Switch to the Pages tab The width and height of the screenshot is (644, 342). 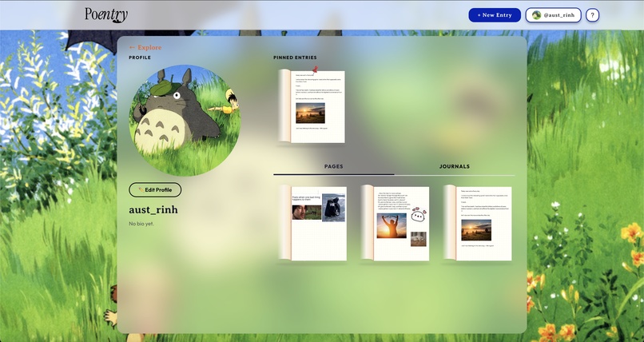[333, 167]
